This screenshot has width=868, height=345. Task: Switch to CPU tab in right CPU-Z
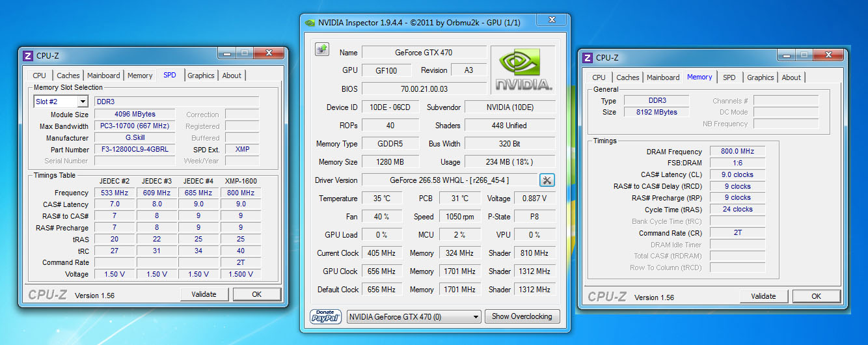599,77
